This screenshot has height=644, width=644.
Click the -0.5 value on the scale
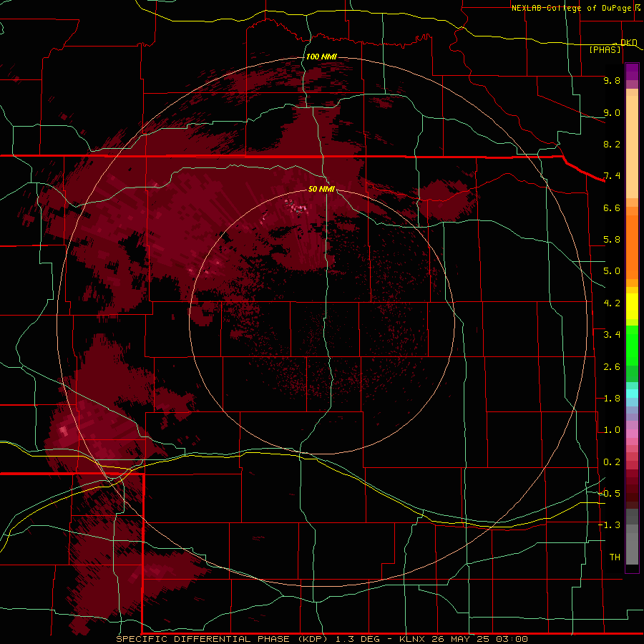pos(609,494)
